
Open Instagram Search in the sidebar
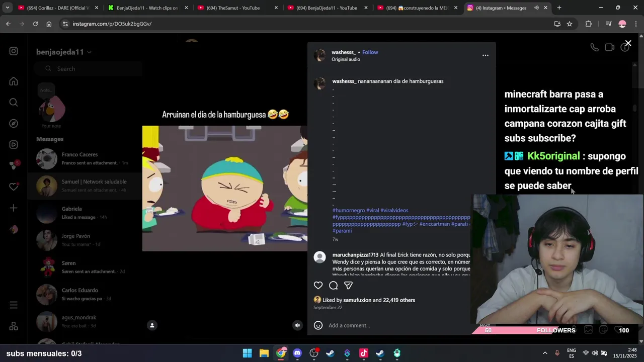[14, 103]
